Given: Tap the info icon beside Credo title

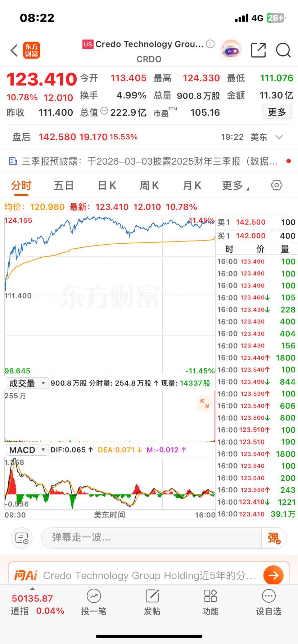Looking at the screenshot, I should 210,44.
